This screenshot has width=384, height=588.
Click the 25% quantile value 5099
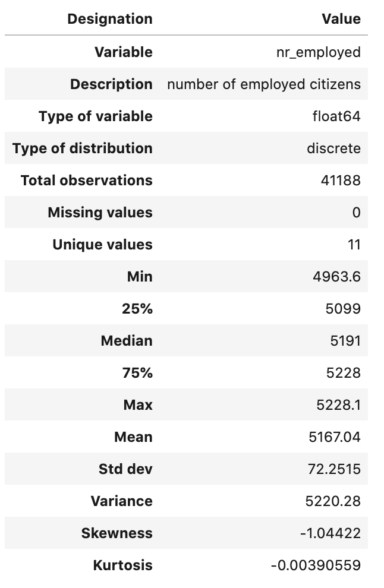click(343, 309)
